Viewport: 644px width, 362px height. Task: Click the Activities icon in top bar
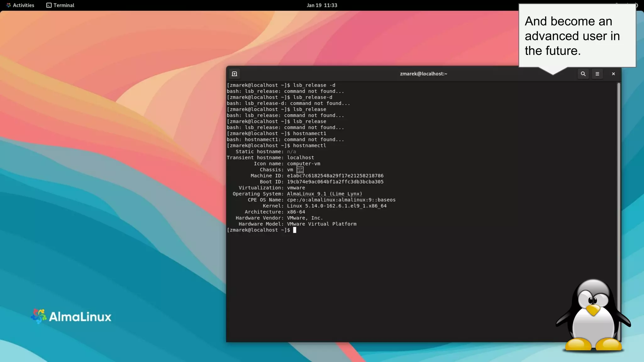(8, 5)
